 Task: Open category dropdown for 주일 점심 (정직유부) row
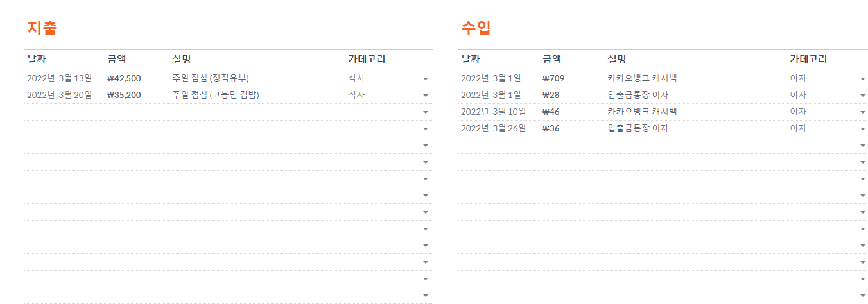click(425, 79)
